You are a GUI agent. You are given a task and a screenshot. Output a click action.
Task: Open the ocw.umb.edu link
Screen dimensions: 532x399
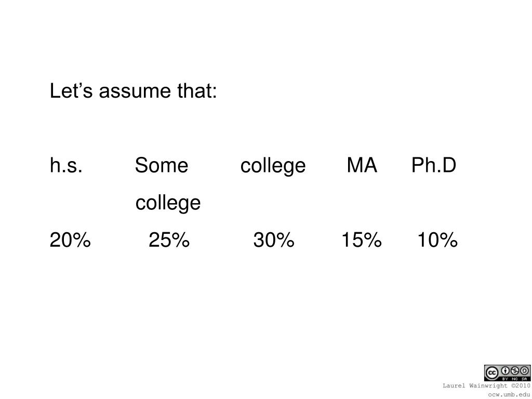coord(509,395)
